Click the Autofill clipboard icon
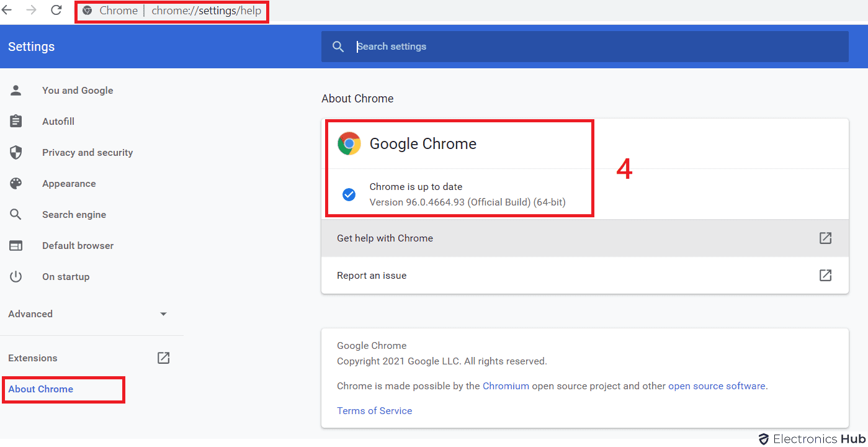This screenshot has width=868, height=447. pyautogui.click(x=16, y=122)
